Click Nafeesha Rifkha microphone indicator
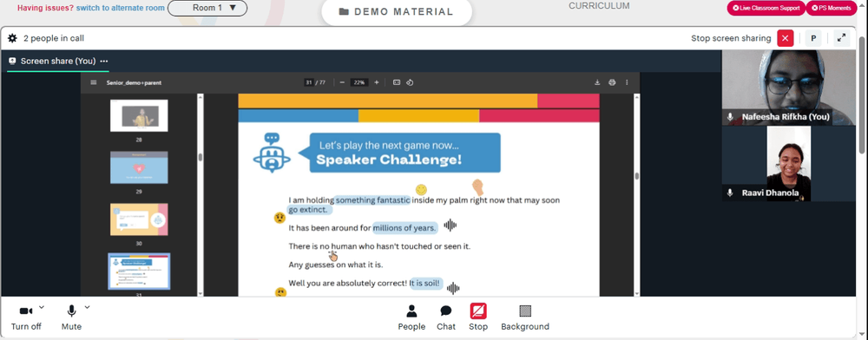868x340 pixels. click(731, 116)
